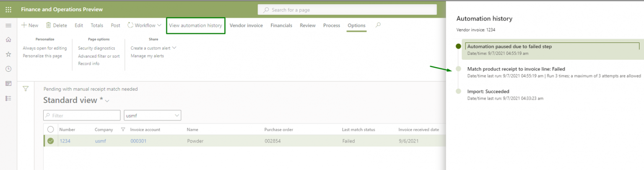Toggle the checkmark for invoice 1234 row
The height and width of the screenshot is (170, 644).
(x=51, y=141)
